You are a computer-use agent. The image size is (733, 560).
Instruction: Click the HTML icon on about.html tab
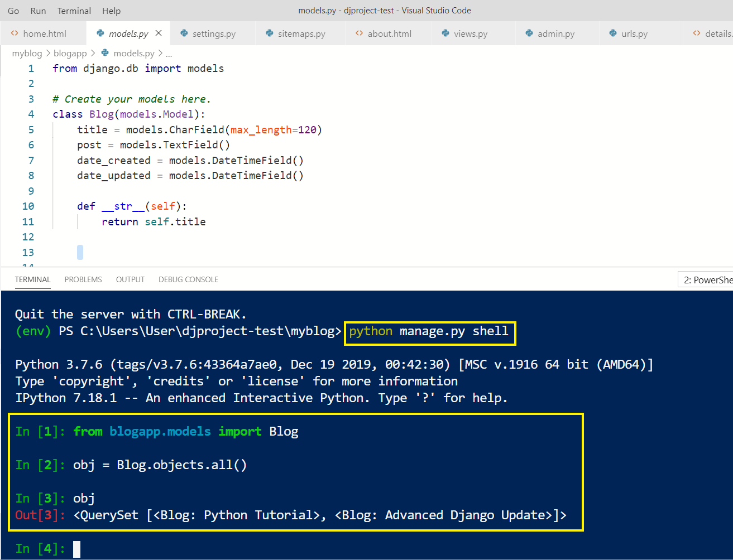pos(359,33)
